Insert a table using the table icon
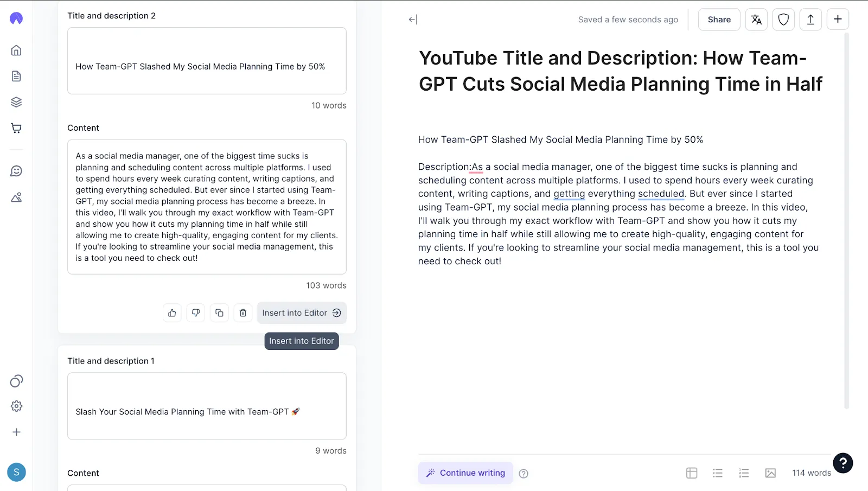Screen dimensions: 868x491 pyautogui.click(x=692, y=473)
